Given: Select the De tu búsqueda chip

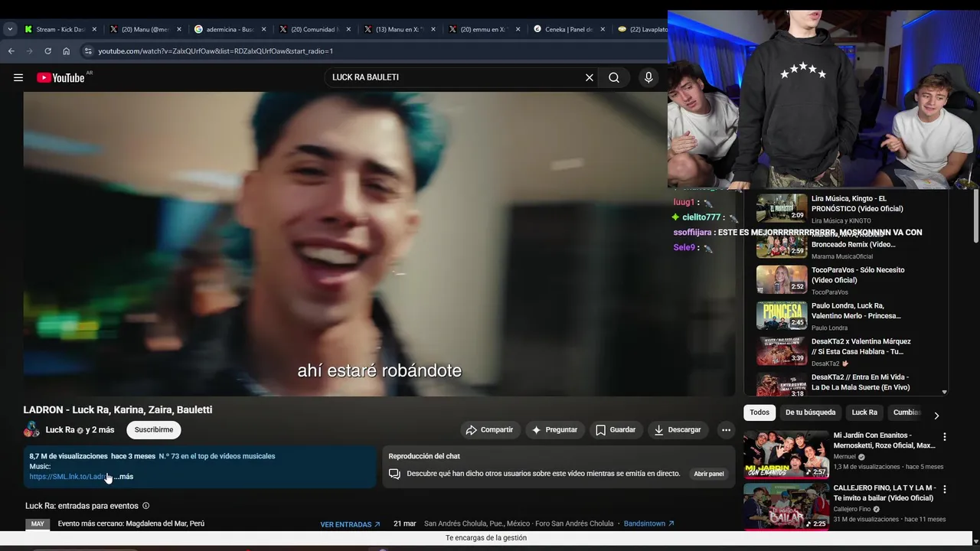Looking at the screenshot, I should point(810,412).
